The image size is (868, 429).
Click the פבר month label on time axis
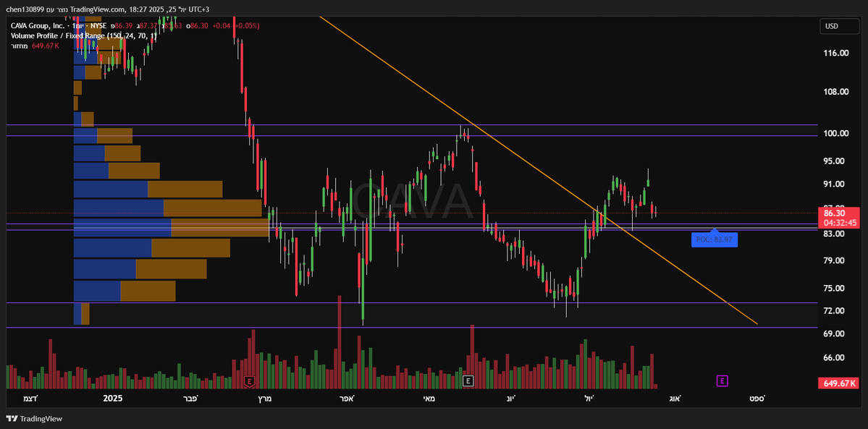click(190, 398)
